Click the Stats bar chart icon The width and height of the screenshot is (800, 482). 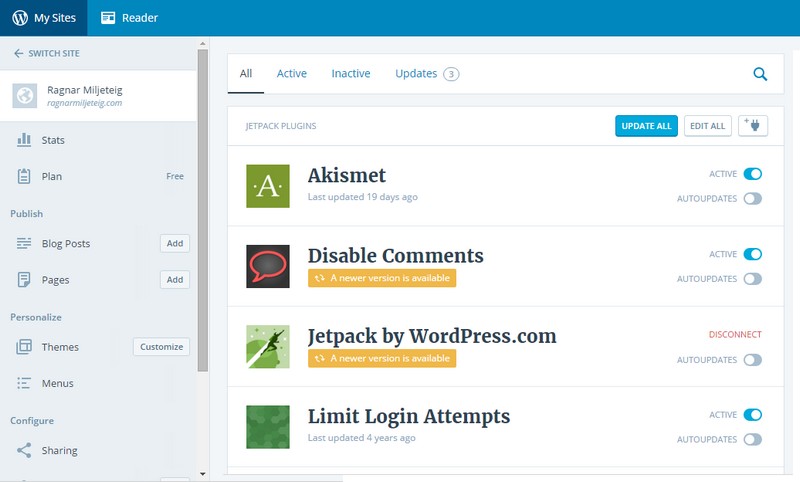coord(24,140)
